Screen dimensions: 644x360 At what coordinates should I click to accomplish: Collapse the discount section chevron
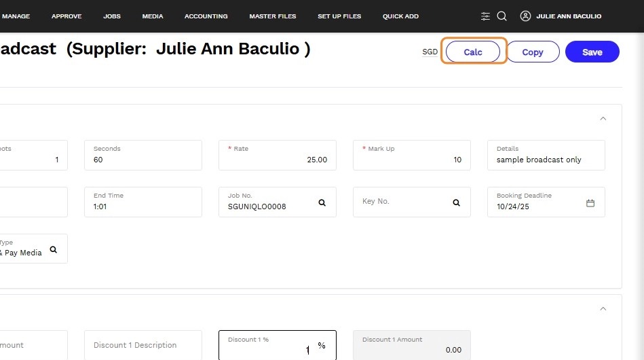[603, 309]
